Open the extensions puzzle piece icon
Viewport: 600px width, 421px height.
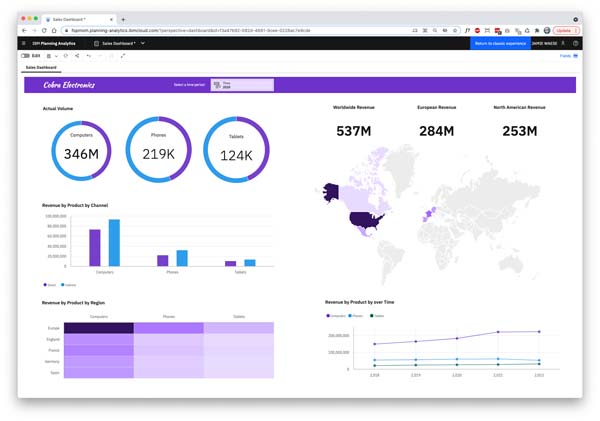click(x=536, y=30)
